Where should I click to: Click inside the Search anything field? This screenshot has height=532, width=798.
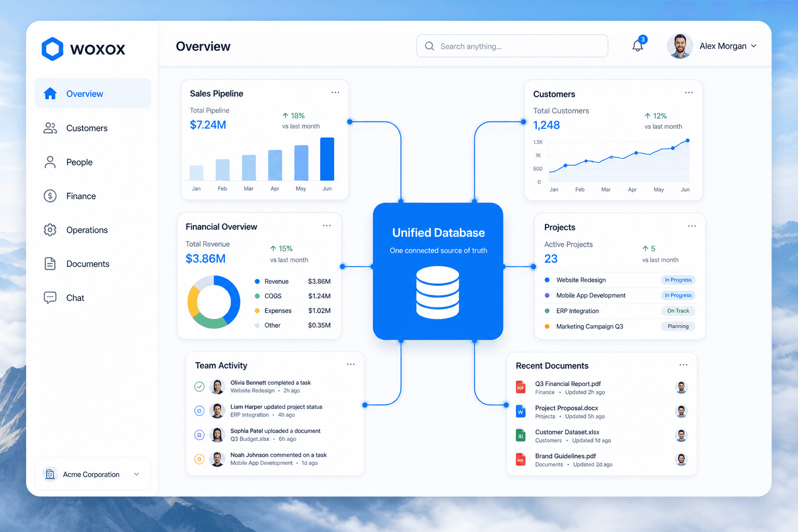(512, 46)
